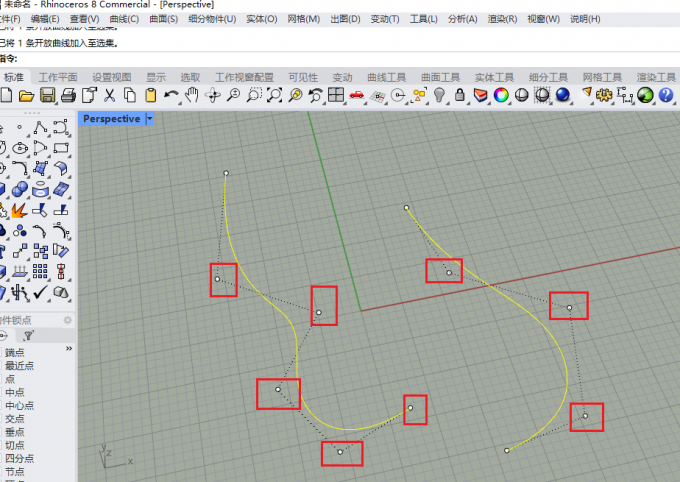Undo last action with curved arrow
This screenshot has height=482, width=680.
click(171, 95)
